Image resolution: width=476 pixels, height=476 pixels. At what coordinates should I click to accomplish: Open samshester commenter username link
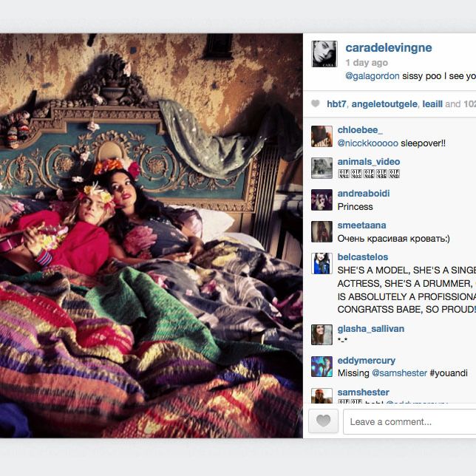pyautogui.click(x=363, y=392)
